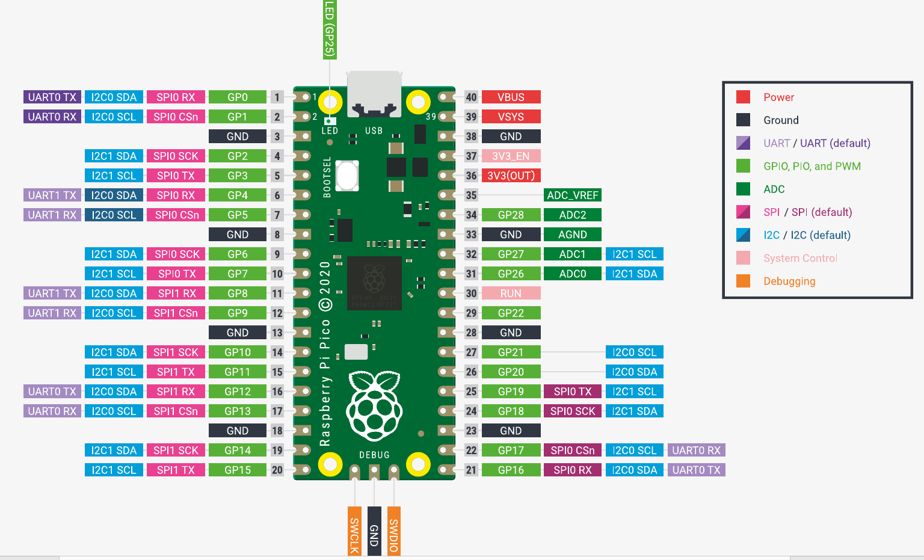Click the micro USB connector on the board

374,93
